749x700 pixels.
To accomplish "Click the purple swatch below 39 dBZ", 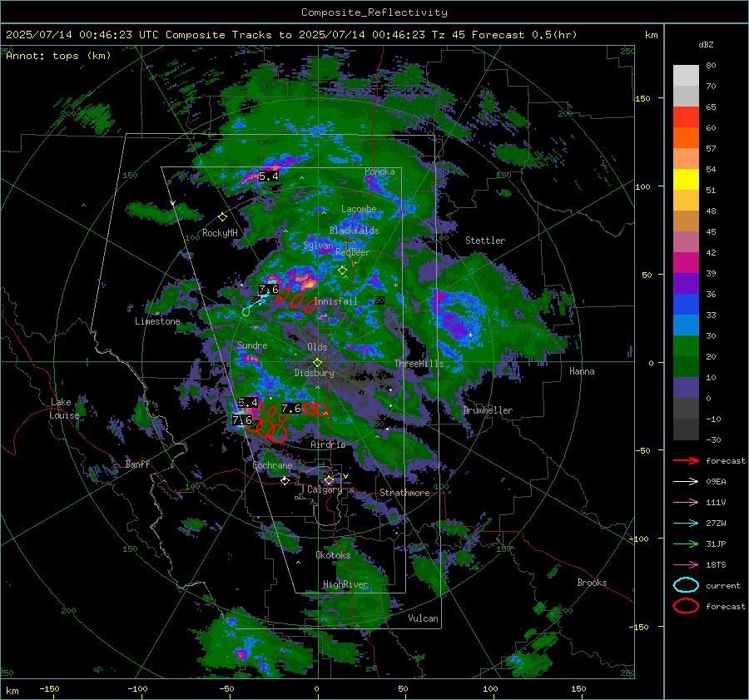I will [686, 283].
